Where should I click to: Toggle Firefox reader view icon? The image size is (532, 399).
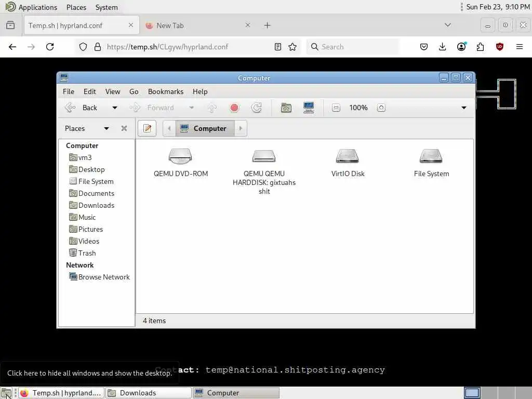278,47
